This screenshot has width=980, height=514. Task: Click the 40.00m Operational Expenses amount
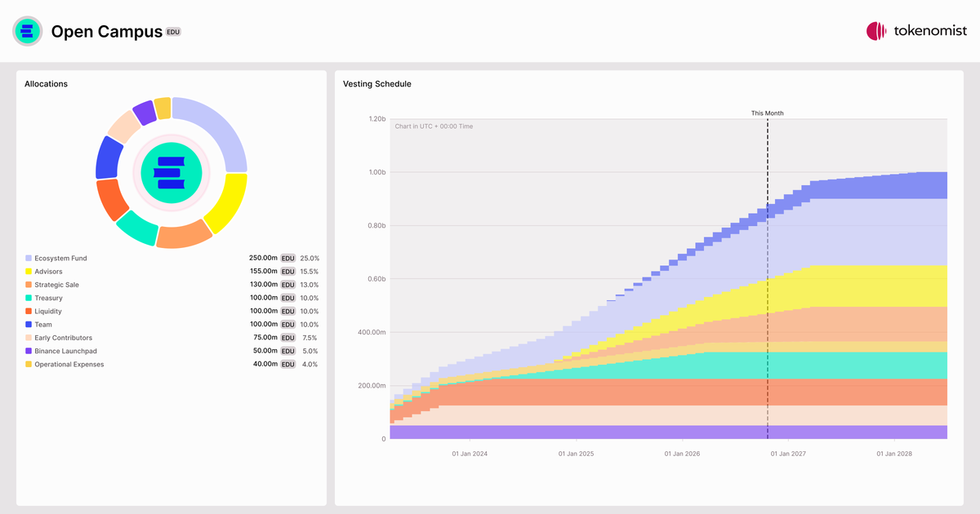(x=265, y=364)
